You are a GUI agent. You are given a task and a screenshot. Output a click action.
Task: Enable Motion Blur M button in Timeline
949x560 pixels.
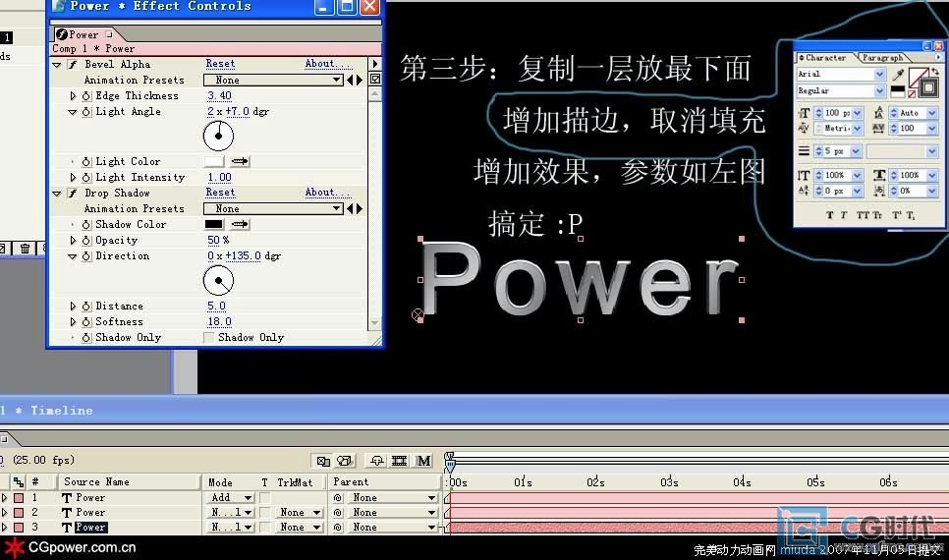coord(423,461)
